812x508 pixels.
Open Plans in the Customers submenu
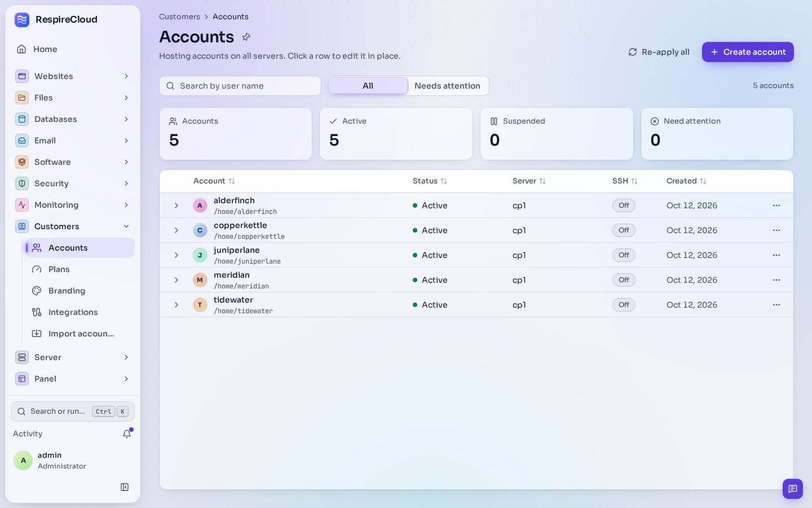coord(79,269)
